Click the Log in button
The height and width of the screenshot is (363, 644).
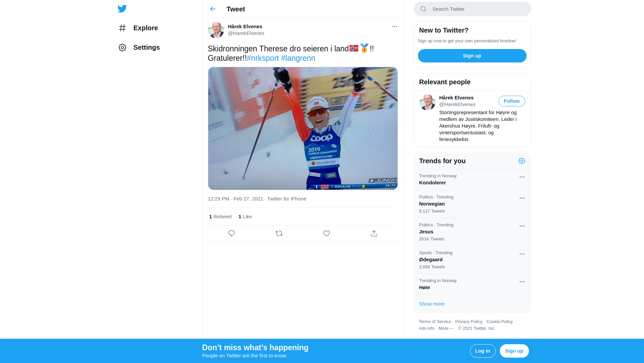(x=482, y=351)
